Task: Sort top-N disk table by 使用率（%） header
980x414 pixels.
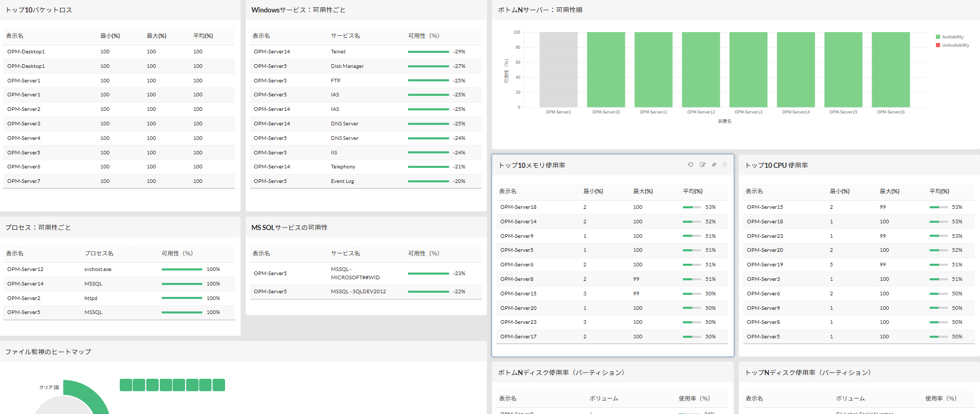Action: [x=941, y=398]
